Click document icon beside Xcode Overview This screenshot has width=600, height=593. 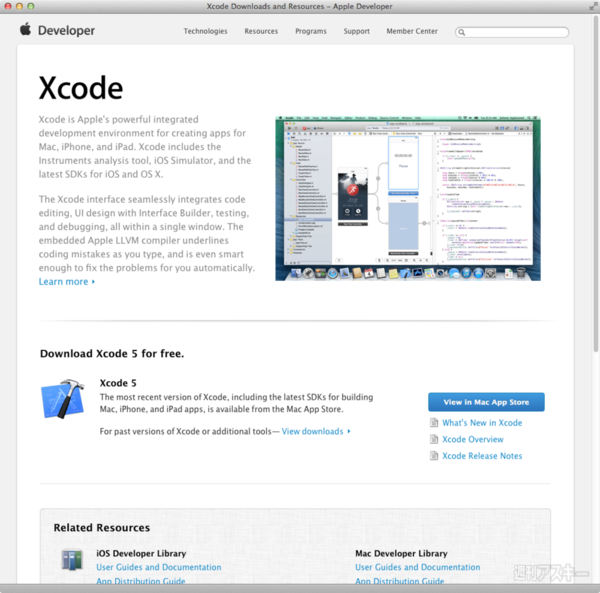(x=434, y=439)
